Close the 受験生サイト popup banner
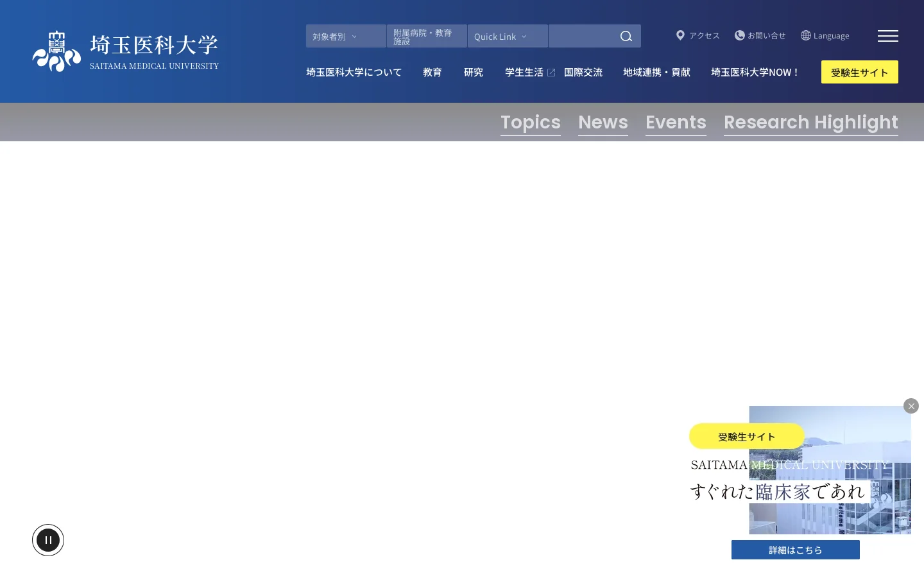Image resolution: width=924 pixels, height=578 pixels. (x=911, y=406)
